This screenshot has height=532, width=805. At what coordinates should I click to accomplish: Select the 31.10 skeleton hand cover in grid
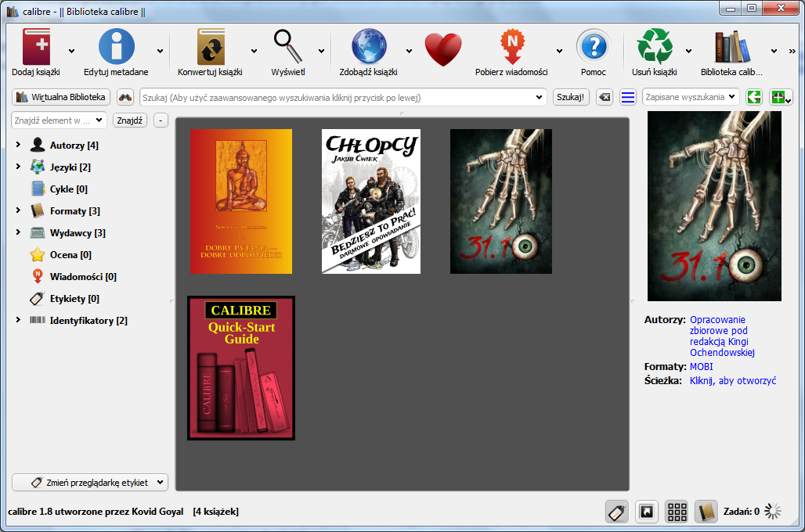[501, 201]
